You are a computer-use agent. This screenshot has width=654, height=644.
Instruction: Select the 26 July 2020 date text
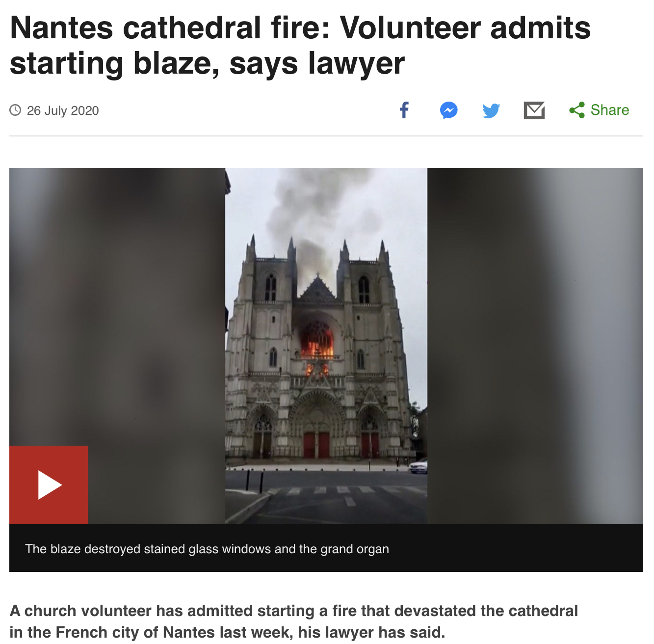point(63,111)
